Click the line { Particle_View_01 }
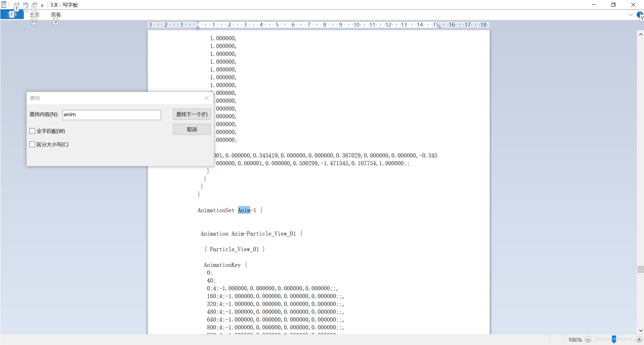644x345 pixels. pos(234,249)
